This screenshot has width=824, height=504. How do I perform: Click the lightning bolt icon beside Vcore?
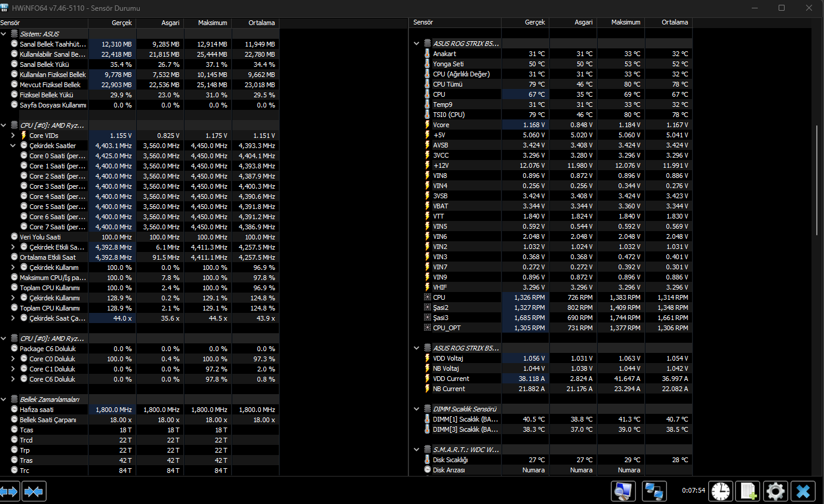(x=427, y=125)
